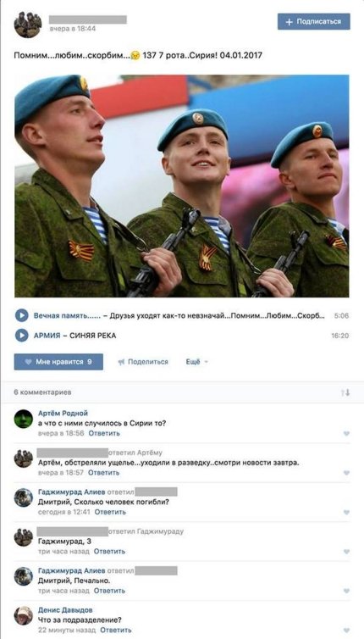Like the post with "Мне нравится" button
Viewport: 364px width, 639px height.
pyautogui.click(x=58, y=362)
